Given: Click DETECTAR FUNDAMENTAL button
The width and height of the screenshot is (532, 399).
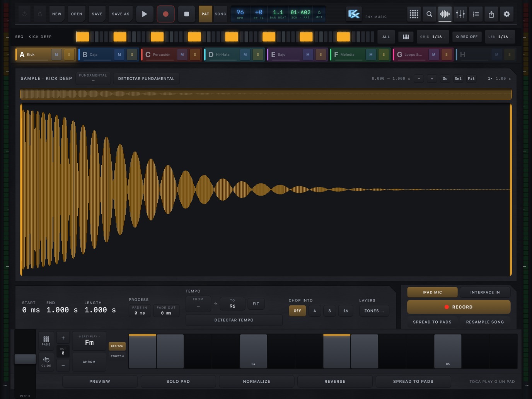Looking at the screenshot, I should point(146,78).
